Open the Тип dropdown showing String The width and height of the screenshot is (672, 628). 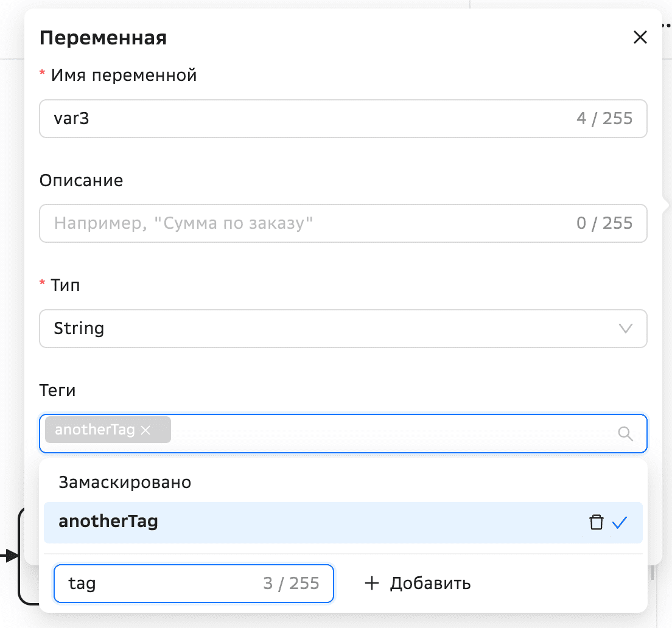[x=343, y=329]
